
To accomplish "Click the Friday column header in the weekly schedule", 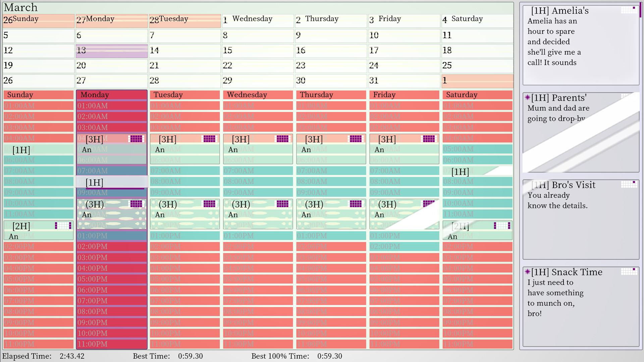I will 404,95.
